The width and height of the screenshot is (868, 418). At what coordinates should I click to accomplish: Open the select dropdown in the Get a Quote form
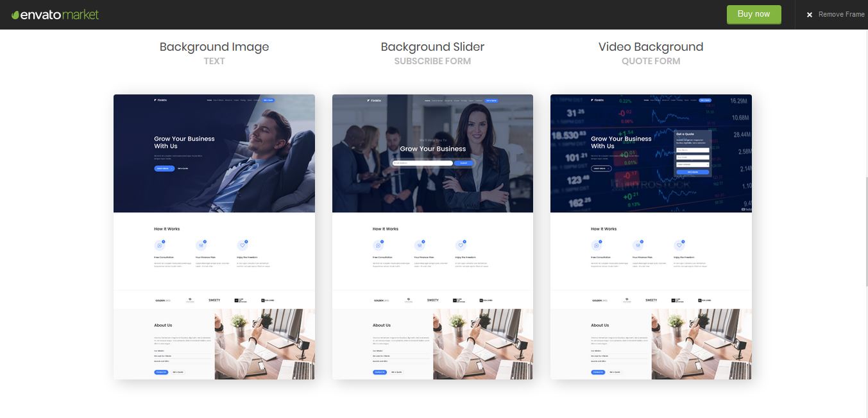[x=692, y=164]
